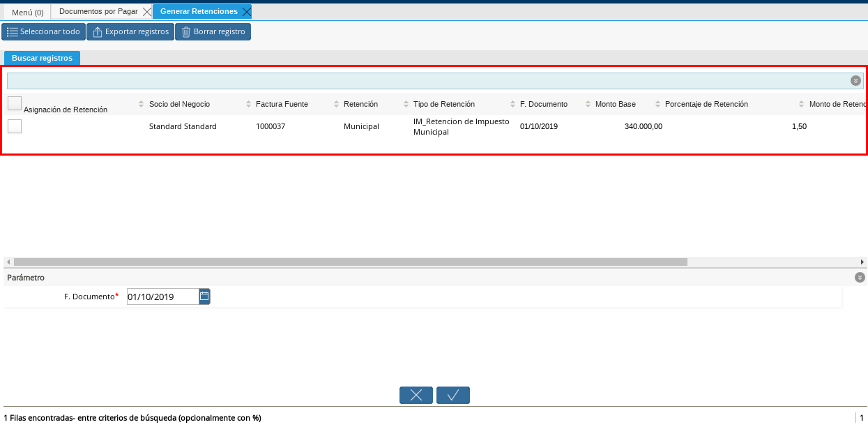Sort by Porcentaje de Retención column
Image resolution: width=868 pixels, height=427 pixels.
(x=706, y=104)
